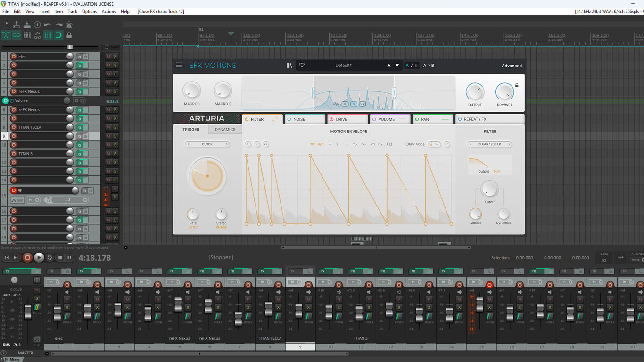Click the transport Stop button
Image resolution: width=644 pixels, height=362 pixels.
pyautogui.click(x=60, y=257)
